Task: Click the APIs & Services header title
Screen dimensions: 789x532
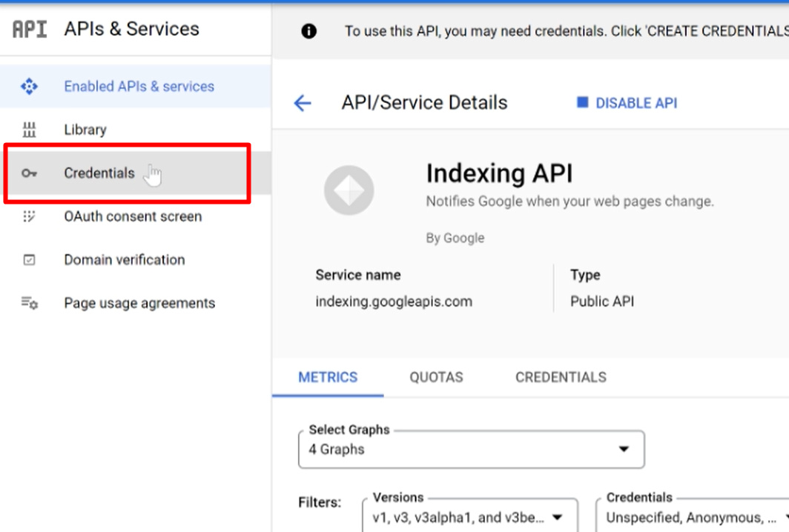Action: pyautogui.click(x=132, y=29)
